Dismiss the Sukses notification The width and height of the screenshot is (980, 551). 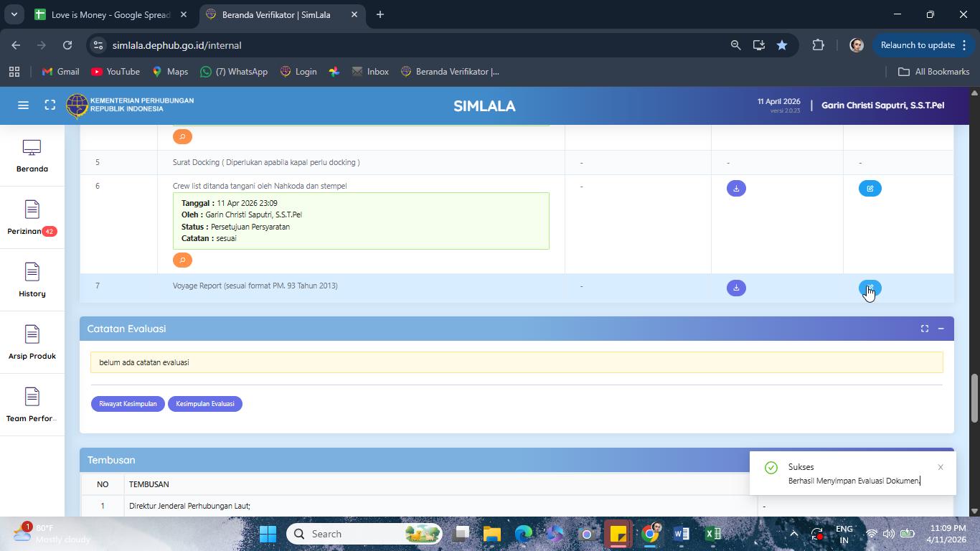coord(941,467)
